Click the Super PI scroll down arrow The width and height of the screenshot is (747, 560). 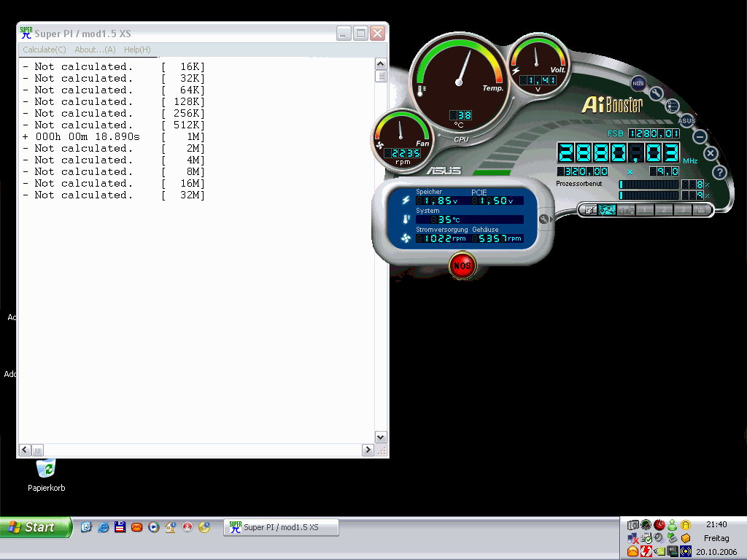pyautogui.click(x=381, y=437)
